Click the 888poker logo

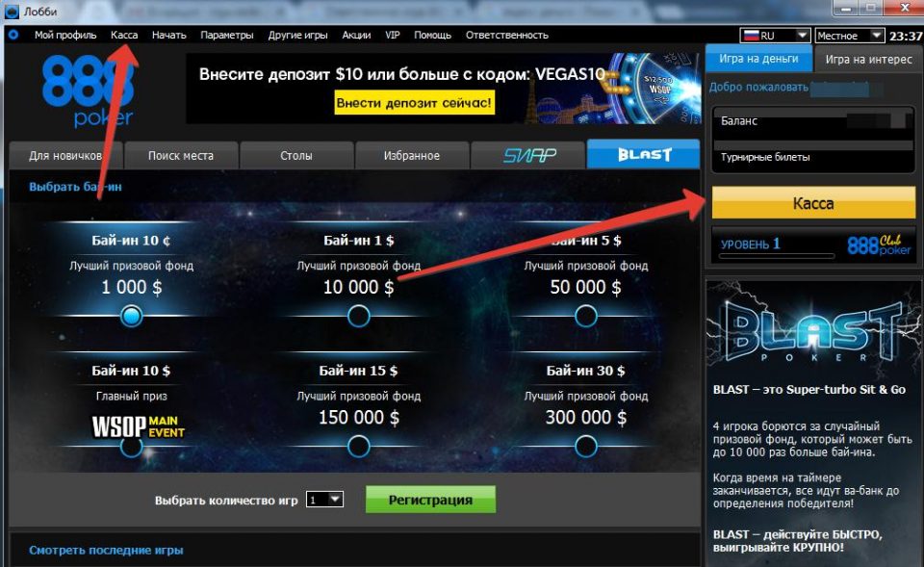(89, 90)
